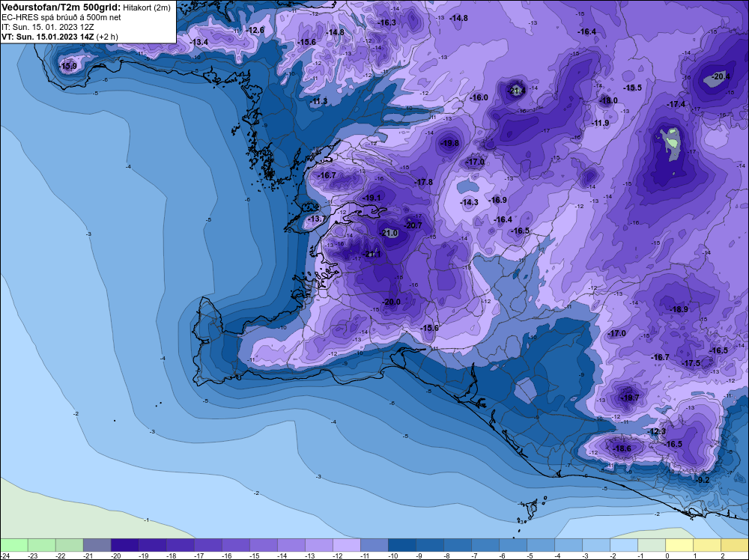Select the -1 pale green legend swatch

click(651, 545)
